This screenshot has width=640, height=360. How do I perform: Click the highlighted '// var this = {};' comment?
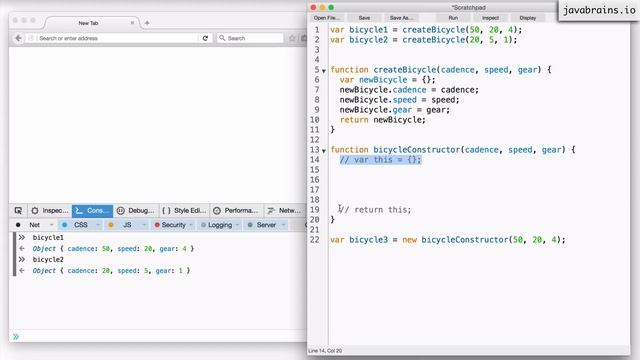click(380, 160)
